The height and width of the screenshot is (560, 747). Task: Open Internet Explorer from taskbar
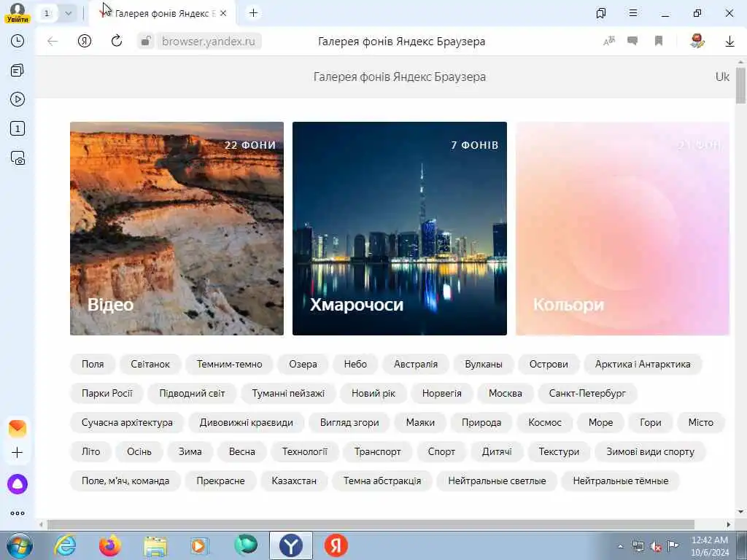pos(65,545)
